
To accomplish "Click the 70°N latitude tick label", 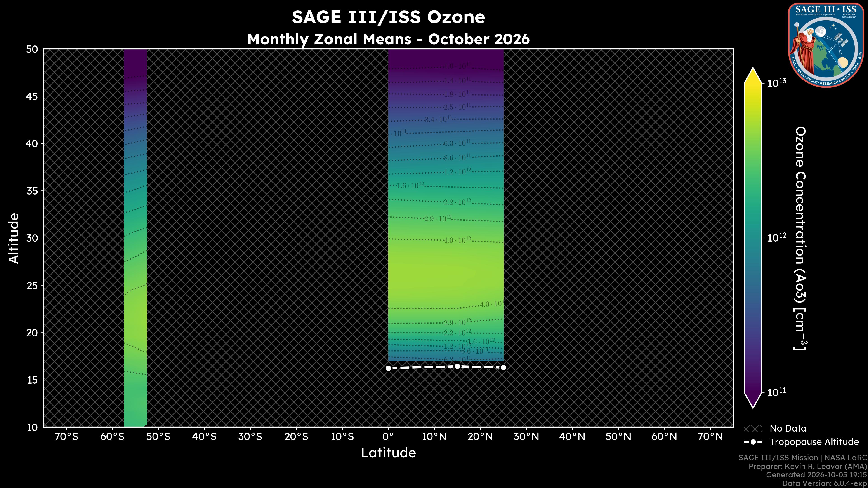I will coord(710,437).
